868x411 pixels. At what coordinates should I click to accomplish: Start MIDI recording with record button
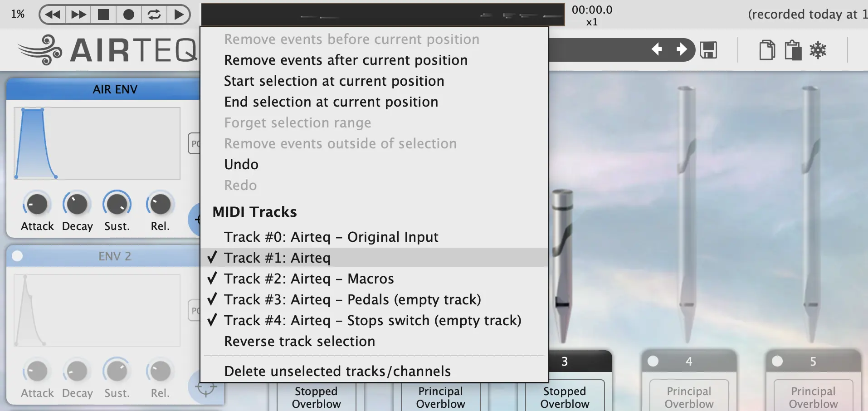click(x=129, y=15)
